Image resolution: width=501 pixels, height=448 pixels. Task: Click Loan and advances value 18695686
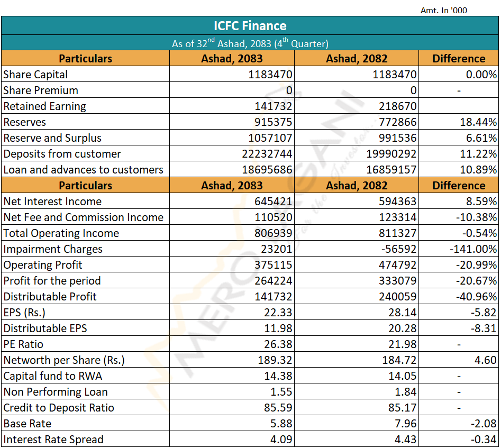click(267, 170)
